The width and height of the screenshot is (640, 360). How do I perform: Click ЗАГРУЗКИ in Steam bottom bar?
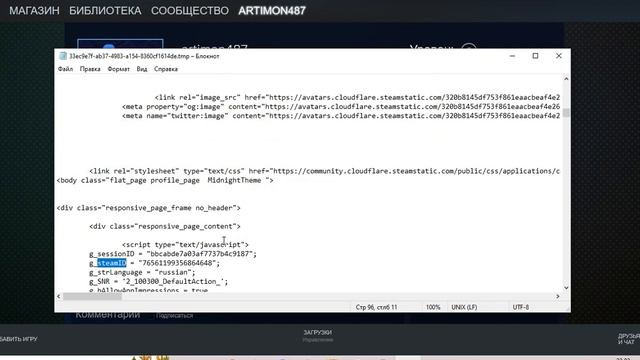[318, 333]
